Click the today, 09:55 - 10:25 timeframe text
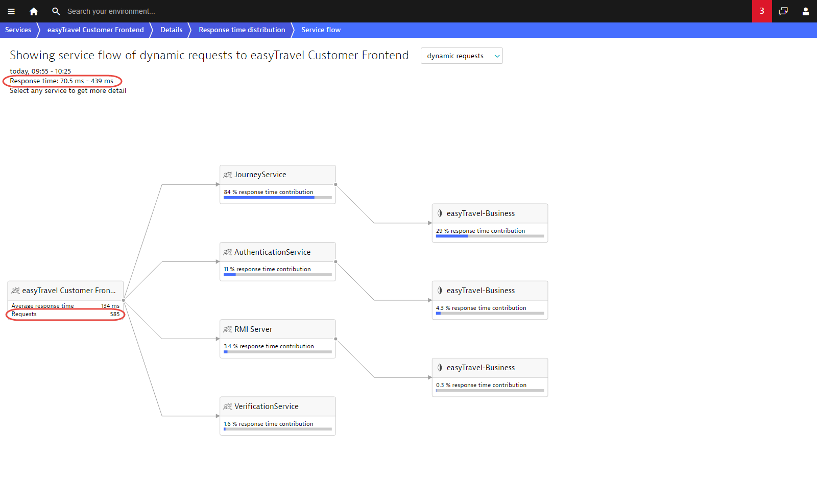This screenshot has width=817, height=504. pyautogui.click(x=40, y=71)
